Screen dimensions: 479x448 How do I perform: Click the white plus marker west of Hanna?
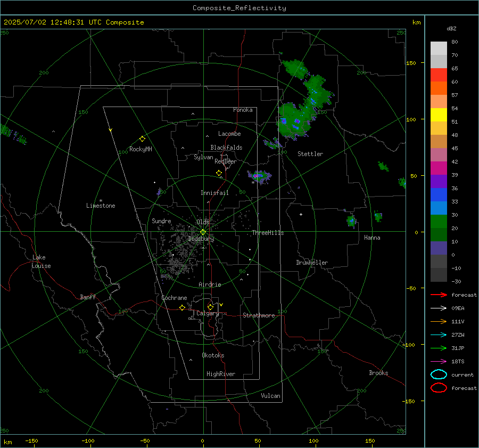301,214
